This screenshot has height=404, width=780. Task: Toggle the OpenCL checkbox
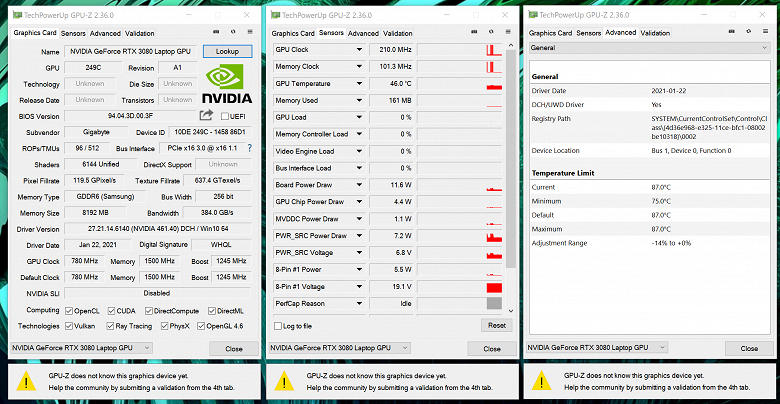click(x=69, y=311)
